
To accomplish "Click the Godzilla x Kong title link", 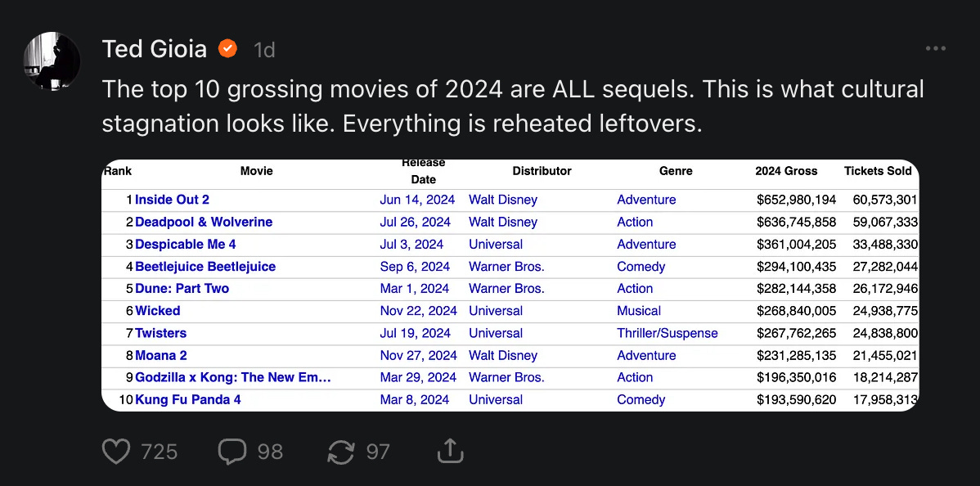I will tap(233, 378).
